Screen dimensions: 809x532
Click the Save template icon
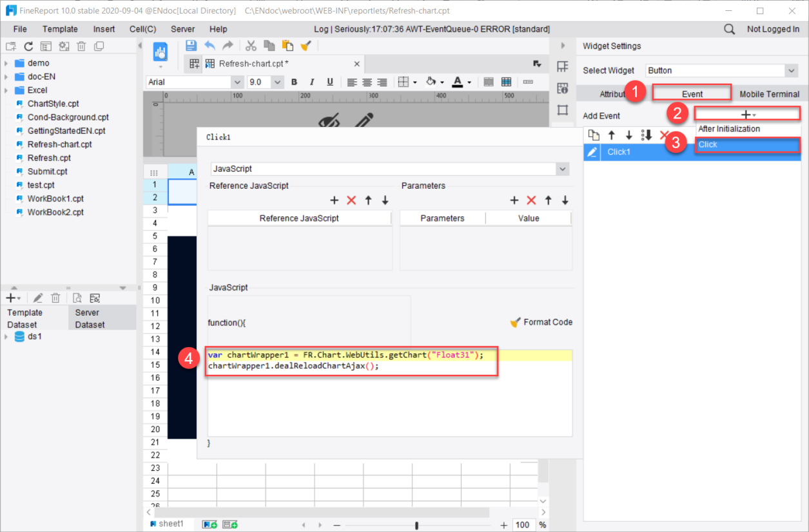191,45
